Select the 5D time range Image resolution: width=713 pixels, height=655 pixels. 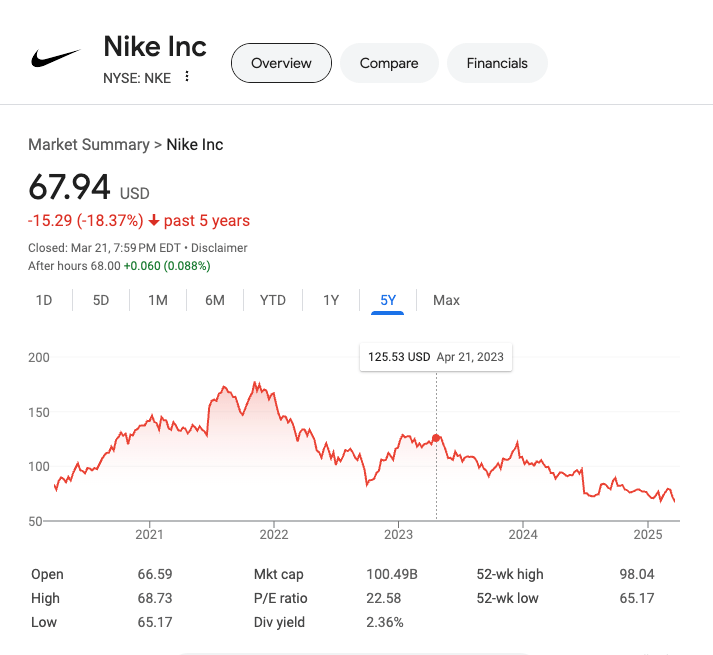(x=101, y=300)
